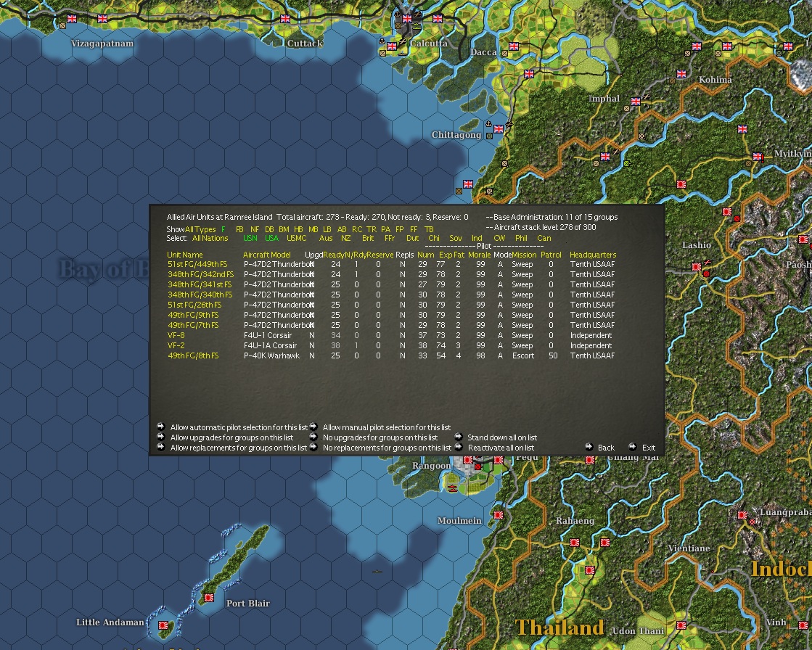Select the British flag near Dacca
This screenshot has height=650, width=812.
coord(514,46)
